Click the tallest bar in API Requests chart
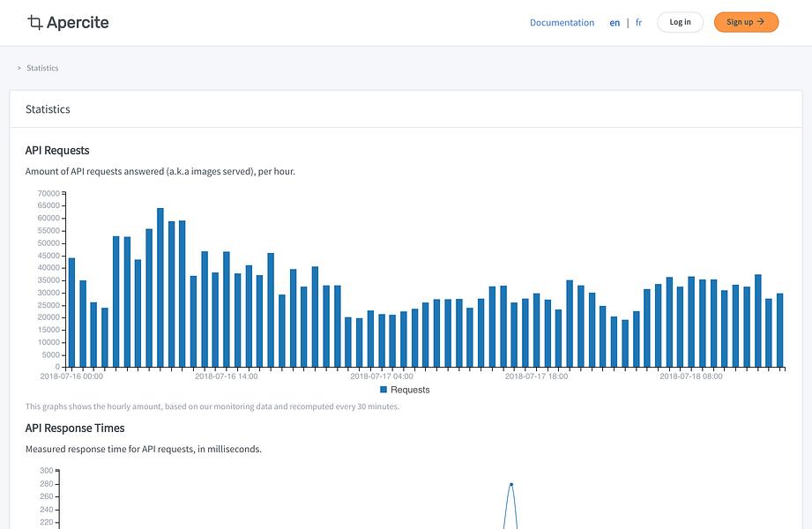Screen dimensions: 812x529 pyautogui.click(x=160, y=288)
